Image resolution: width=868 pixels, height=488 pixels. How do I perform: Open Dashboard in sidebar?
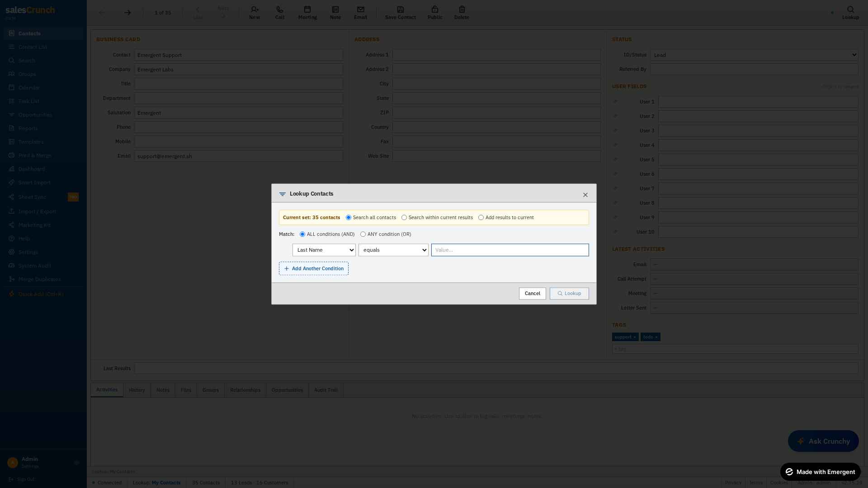point(43,169)
